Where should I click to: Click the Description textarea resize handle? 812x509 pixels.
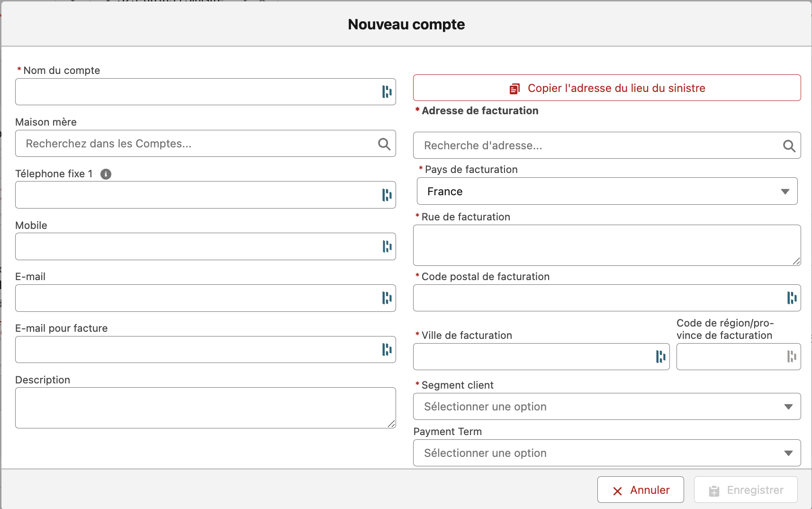391,424
